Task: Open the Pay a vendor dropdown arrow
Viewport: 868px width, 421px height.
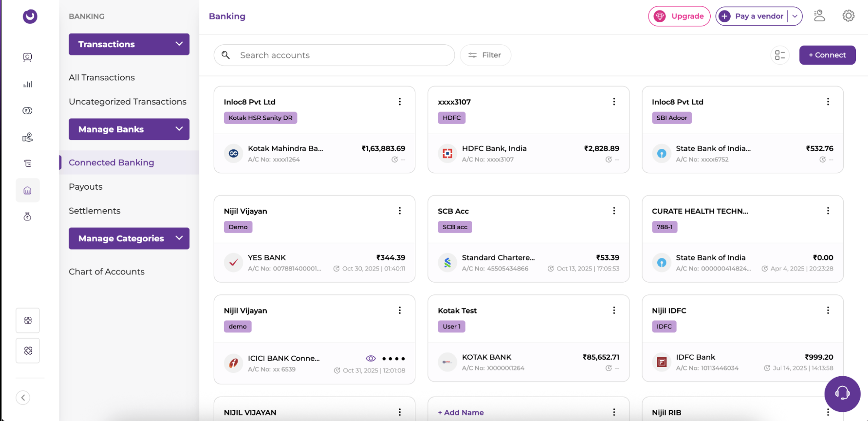Action: pyautogui.click(x=795, y=16)
